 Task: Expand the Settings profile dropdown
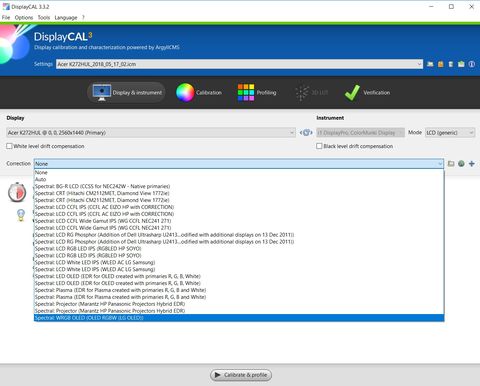point(419,64)
